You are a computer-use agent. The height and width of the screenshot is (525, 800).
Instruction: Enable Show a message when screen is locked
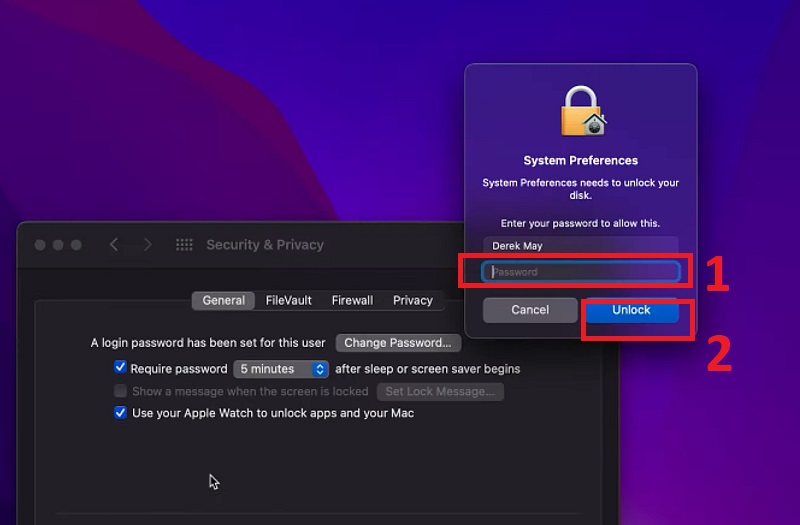(121, 391)
